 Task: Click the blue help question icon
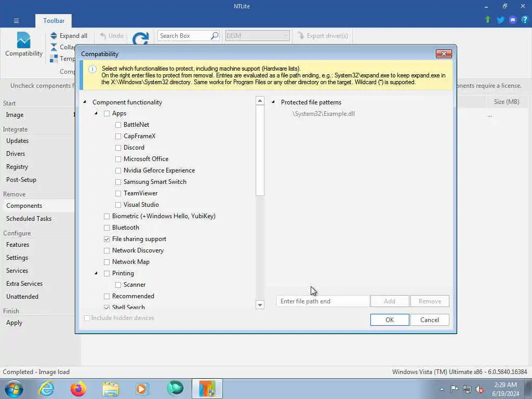[x=525, y=20]
